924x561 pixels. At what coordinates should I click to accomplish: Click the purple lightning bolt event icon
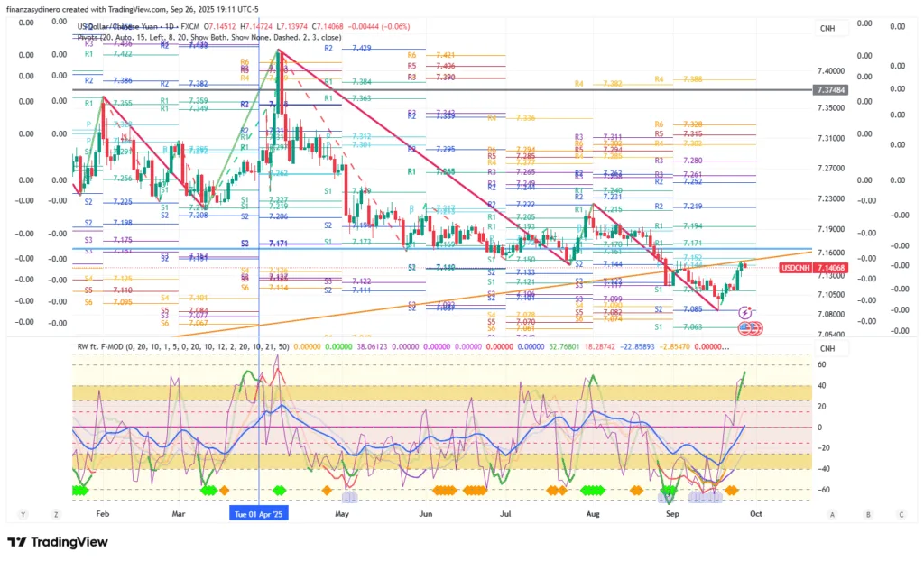click(745, 312)
